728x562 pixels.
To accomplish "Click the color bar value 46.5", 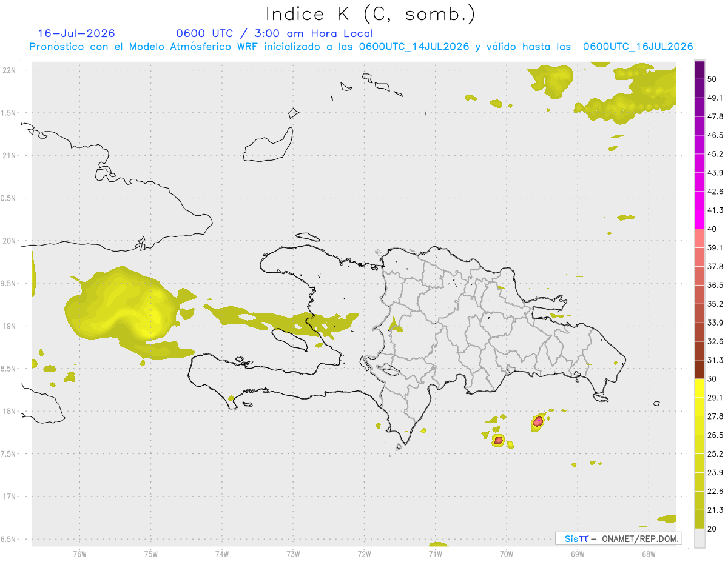I will 715,135.
